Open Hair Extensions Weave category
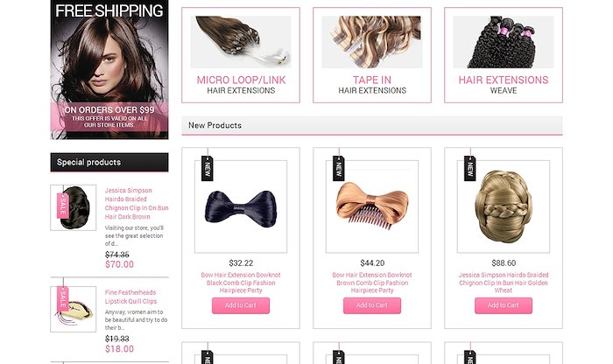The width and height of the screenshot is (613, 364). (x=504, y=55)
